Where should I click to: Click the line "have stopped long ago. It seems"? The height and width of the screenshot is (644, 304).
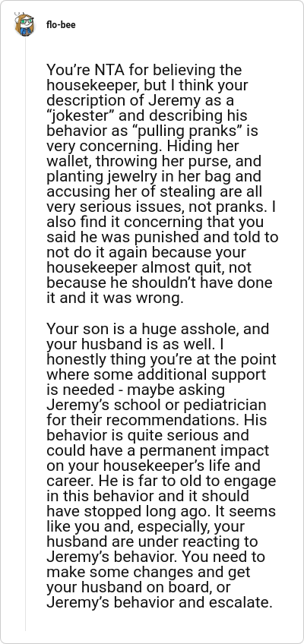(161, 512)
